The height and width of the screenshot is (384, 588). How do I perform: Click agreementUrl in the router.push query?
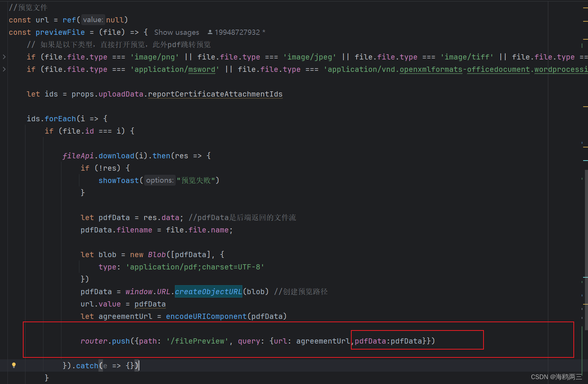click(323, 341)
